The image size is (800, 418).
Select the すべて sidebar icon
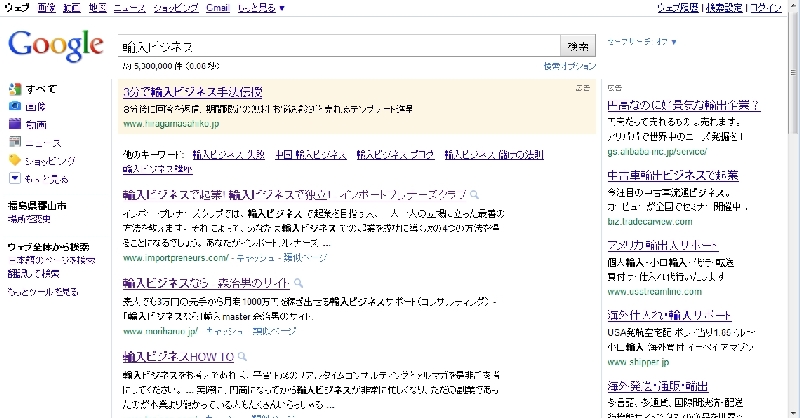pos(15,89)
